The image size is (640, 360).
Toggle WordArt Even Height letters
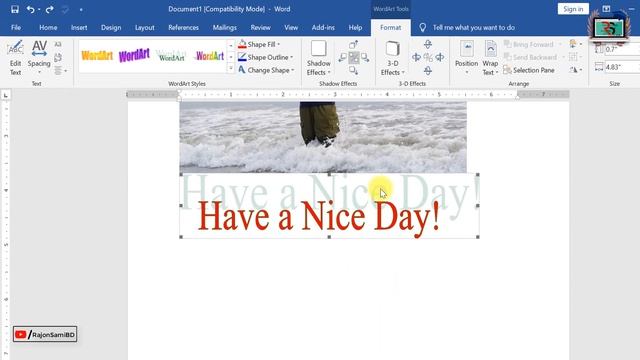pos(58,44)
